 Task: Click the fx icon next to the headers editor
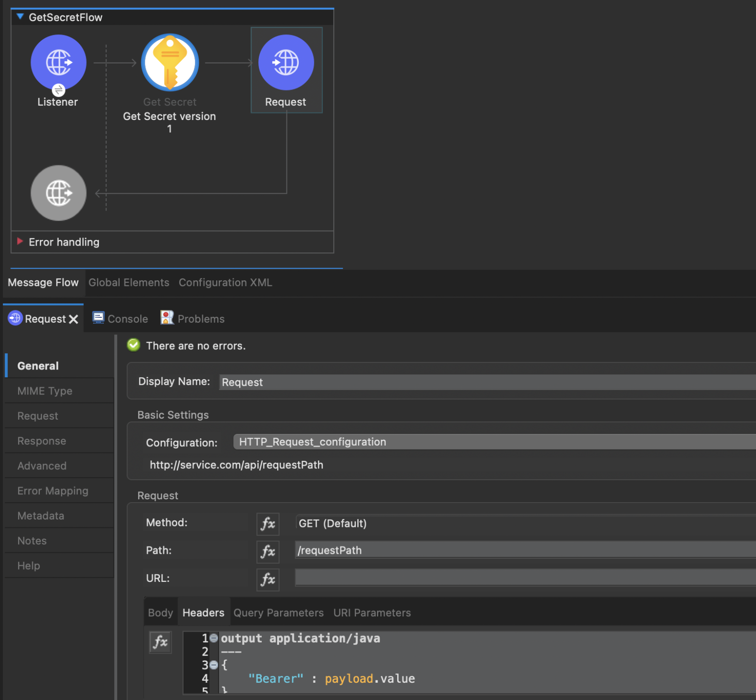(x=160, y=642)
